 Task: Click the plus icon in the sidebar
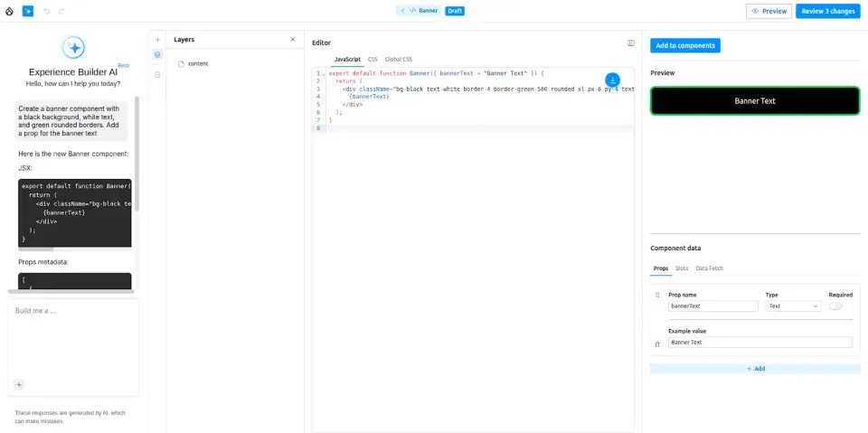(157, 40)
